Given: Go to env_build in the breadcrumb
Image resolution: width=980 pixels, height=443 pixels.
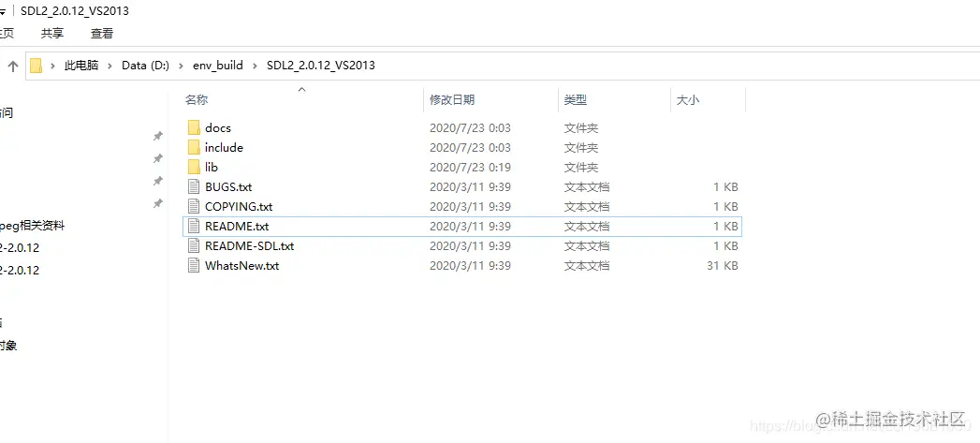Looking at the screenshot, I should 218,65.
